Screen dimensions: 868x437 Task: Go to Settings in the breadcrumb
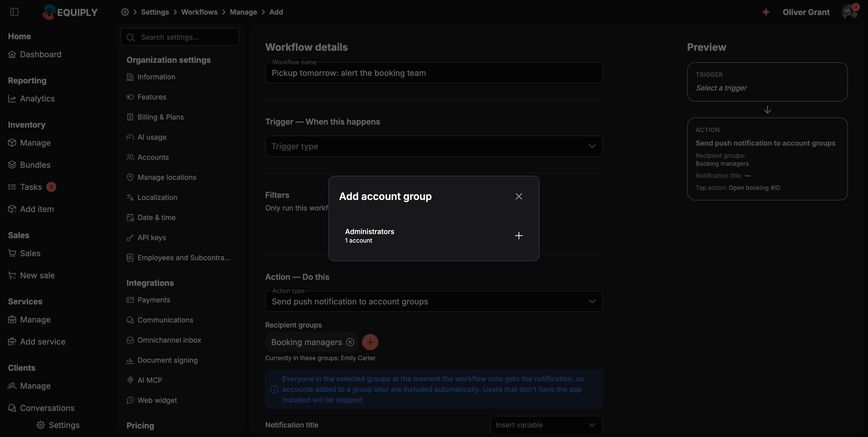click(x=155, y=12)
